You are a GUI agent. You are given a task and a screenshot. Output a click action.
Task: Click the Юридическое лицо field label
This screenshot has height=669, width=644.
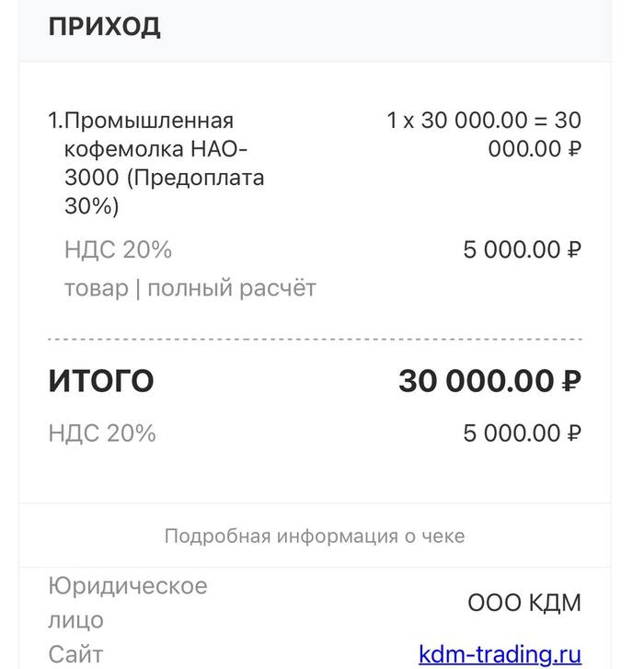pyautogui.click(x=127, y=602)
